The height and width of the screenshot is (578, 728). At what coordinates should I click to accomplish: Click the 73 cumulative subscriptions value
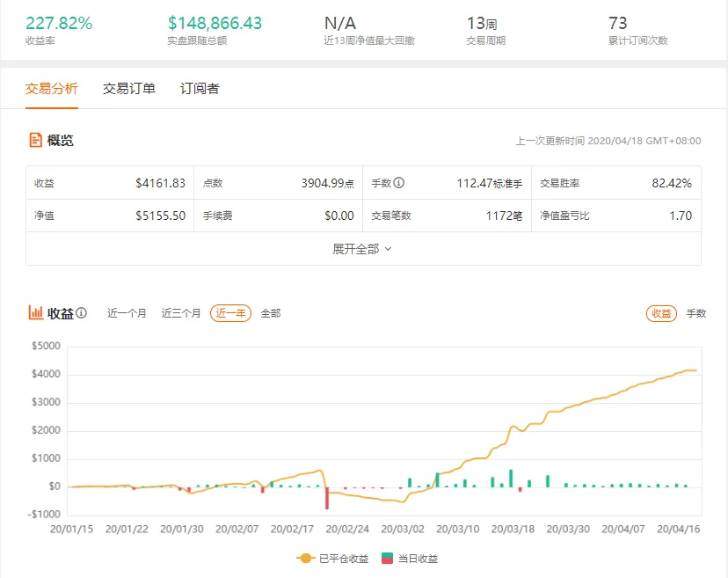(x=618, y=23)
